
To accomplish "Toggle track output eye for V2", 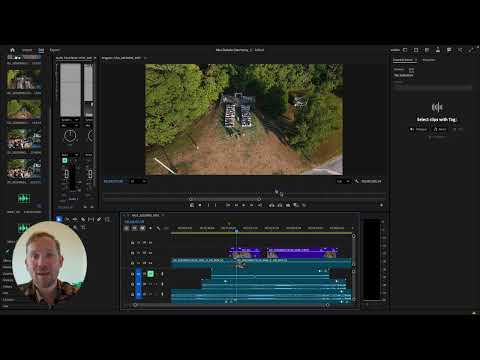I will pyautogui.click(x=150, y=253).
